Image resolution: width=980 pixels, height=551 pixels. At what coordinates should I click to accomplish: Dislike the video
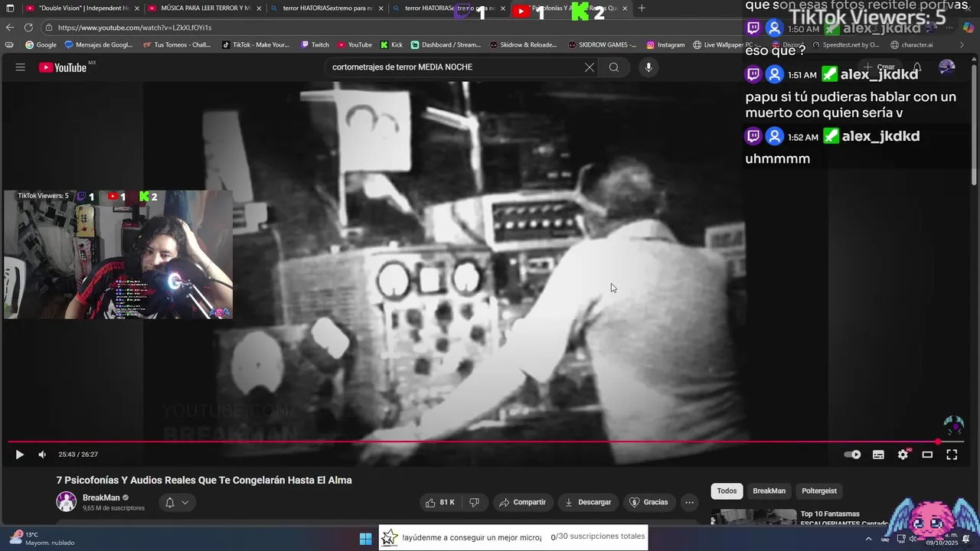point(474,502)
